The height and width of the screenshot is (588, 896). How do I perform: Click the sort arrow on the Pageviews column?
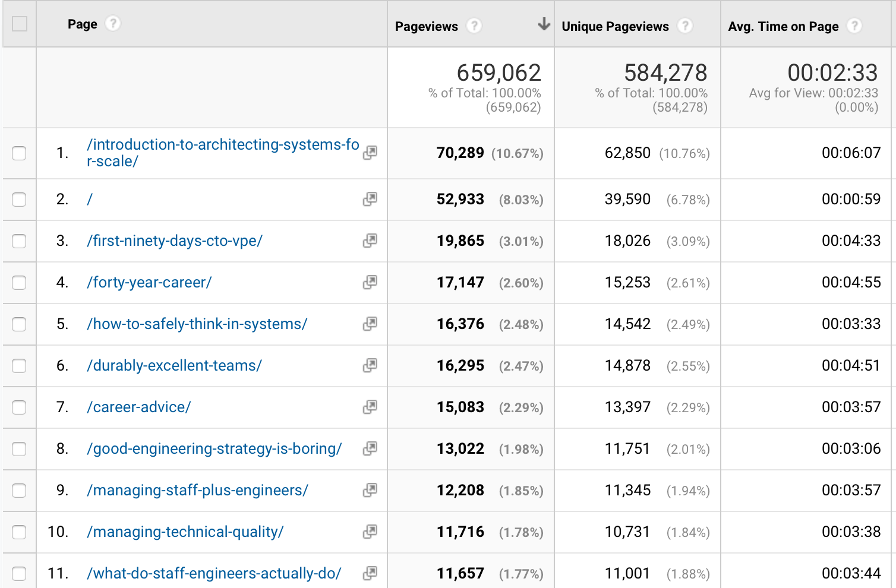coord(544,25)
